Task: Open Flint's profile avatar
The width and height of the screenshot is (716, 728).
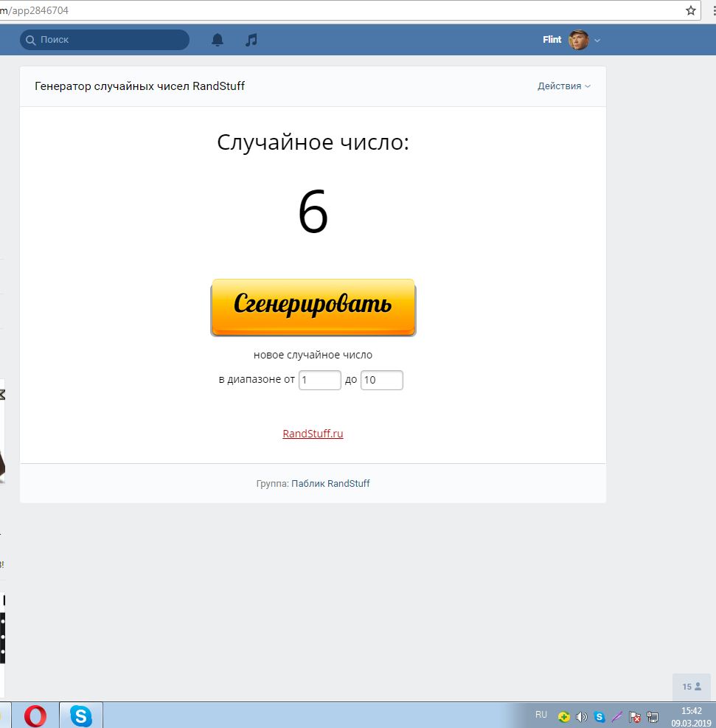Action: (578, 40)
